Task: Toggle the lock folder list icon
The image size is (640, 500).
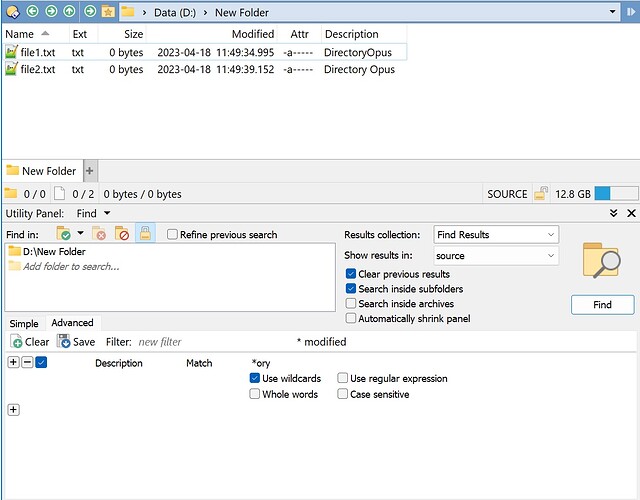Action: pyautogui.click(x=145, y=233)
